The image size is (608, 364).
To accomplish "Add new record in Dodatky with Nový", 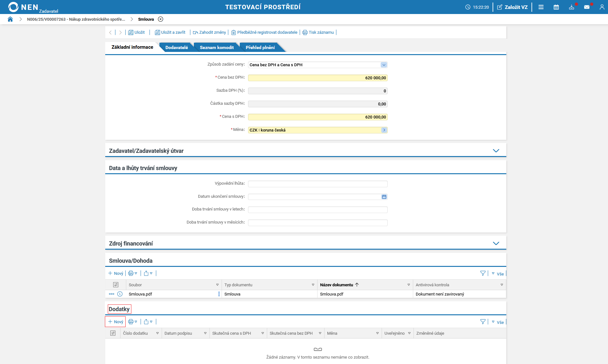I will (115, 322).
